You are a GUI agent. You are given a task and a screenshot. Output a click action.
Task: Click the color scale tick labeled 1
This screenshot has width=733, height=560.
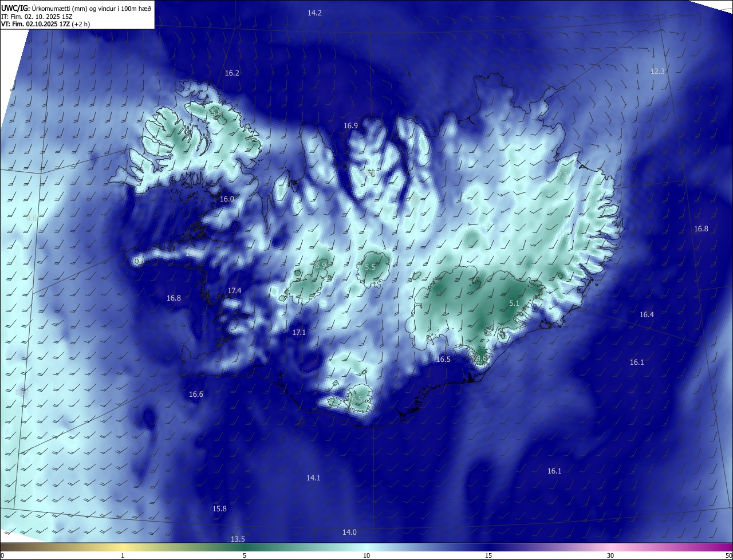(x=123, y=555)
